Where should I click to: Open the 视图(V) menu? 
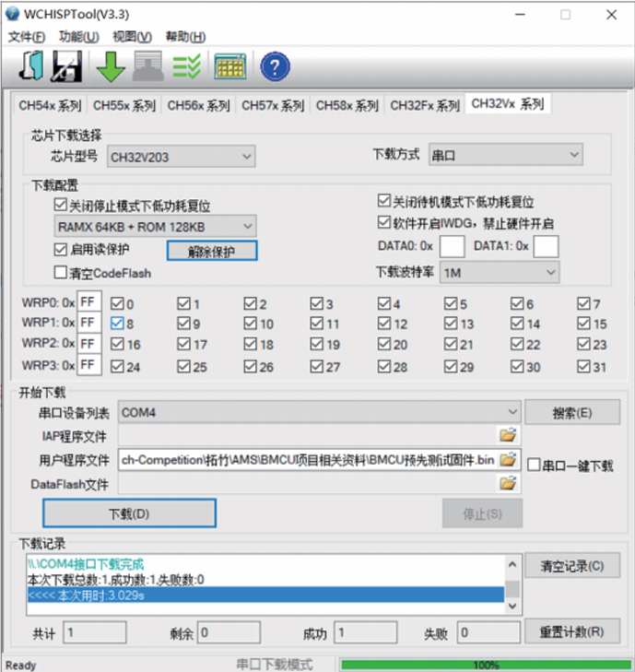tap(132, 37)
